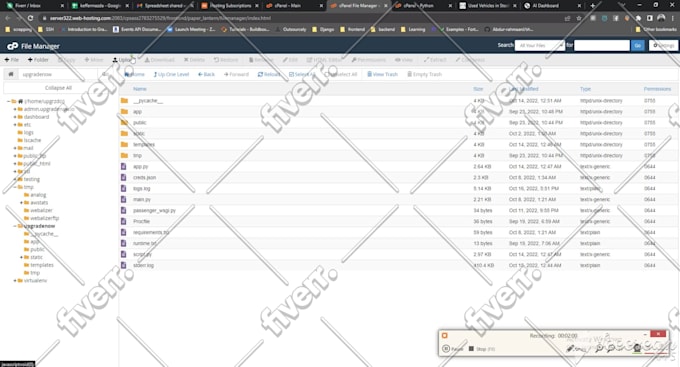Click the Extract toolbar button
Viewport: 680px width, 367px height.
pyautogui.click(x=435, y=60)
